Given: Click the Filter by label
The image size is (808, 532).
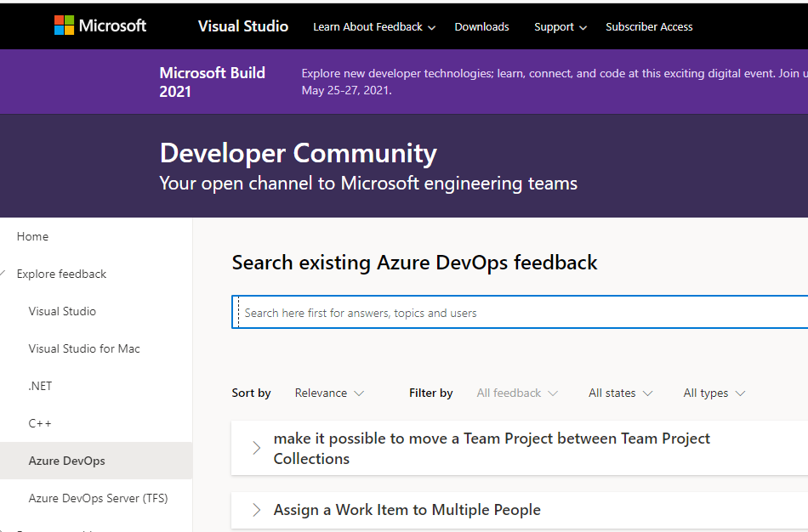Looking at the screenshot, I should pyautogui.click(x=431, y=393).
